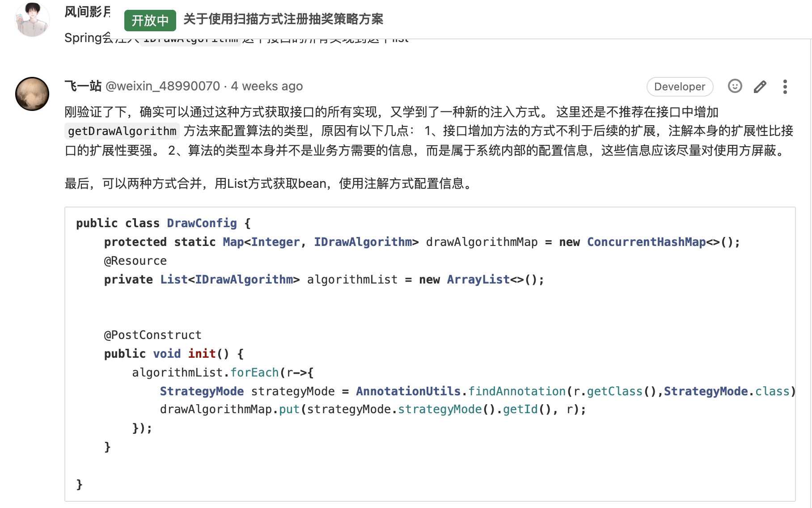Click the issue title in sticky header

click(x=283, y=19)
